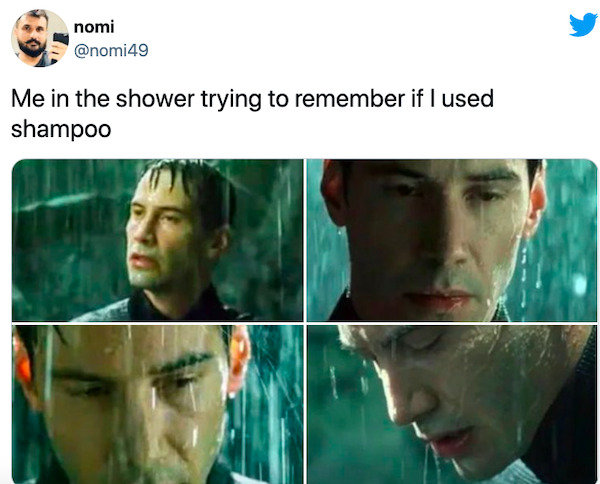Click the display name "nomi"
Screen dimensions: 600x484
click(94, 27)
